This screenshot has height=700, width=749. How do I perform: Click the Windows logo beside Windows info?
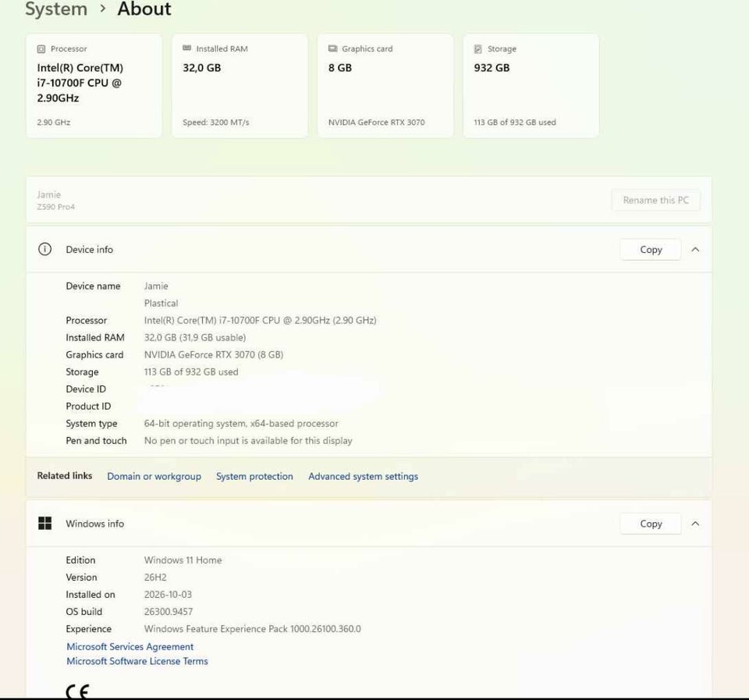tap(45, 524)
